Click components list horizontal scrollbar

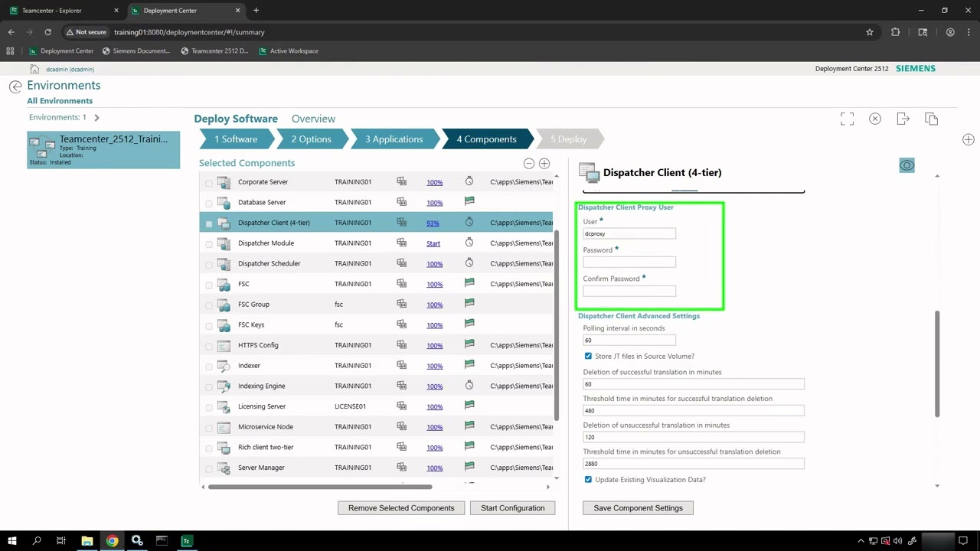(x=320, y=487)
